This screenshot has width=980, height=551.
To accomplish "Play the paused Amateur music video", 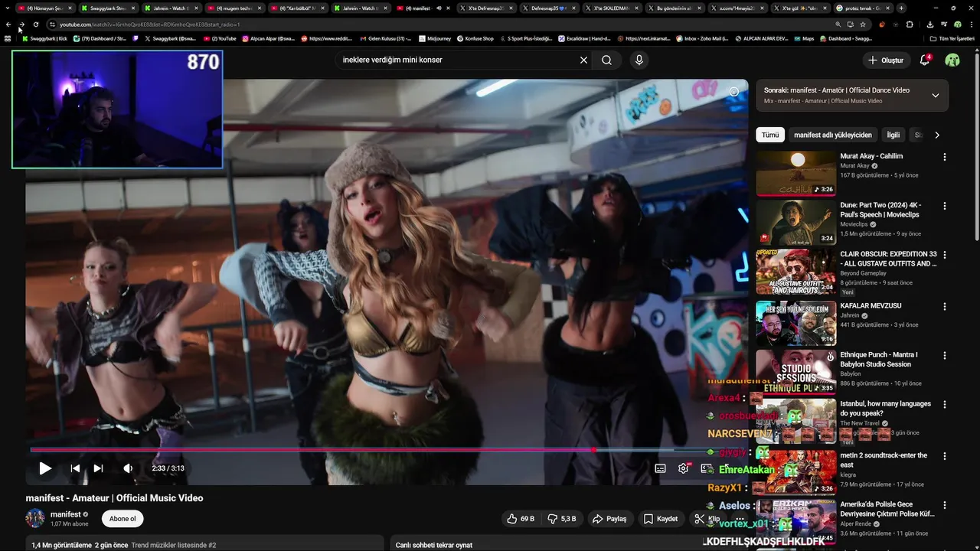I will tap(45, 468).
